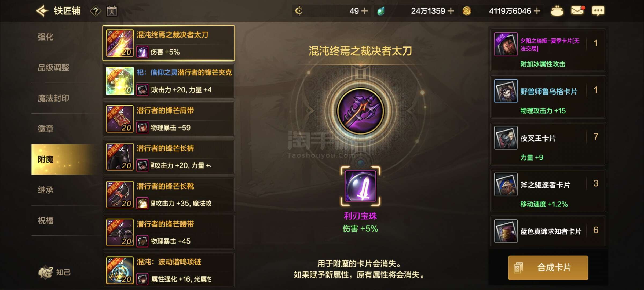Tap the back arrow beside 铁匠铺
Image resolution: width=644 pixels, height=290 pixels.
click(x=42, y=11)
